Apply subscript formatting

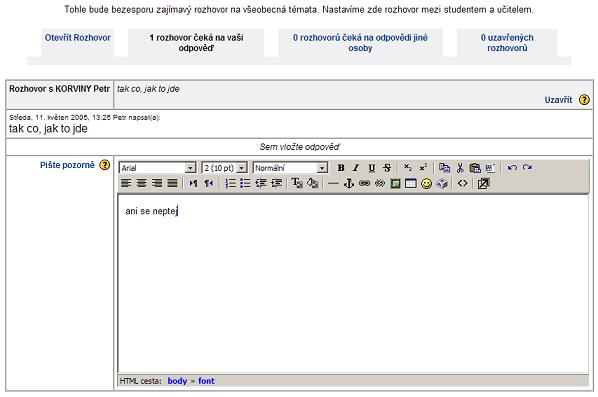[408, 168]
